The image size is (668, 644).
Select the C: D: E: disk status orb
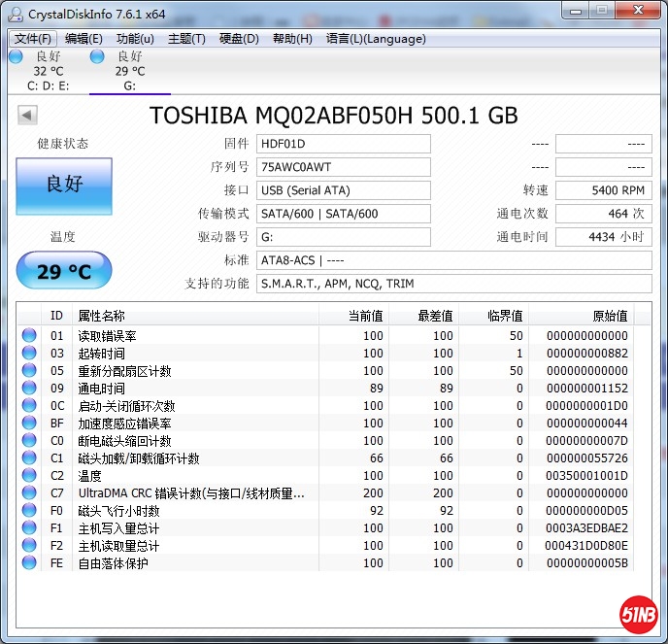pyautogui.click(x=16, y=57)
